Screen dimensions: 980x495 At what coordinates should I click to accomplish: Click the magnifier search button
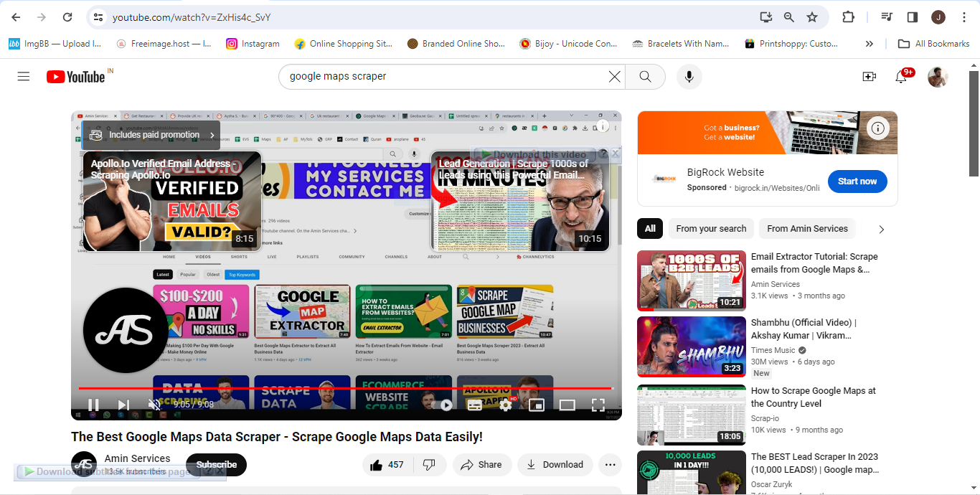(x=645, y=77)
